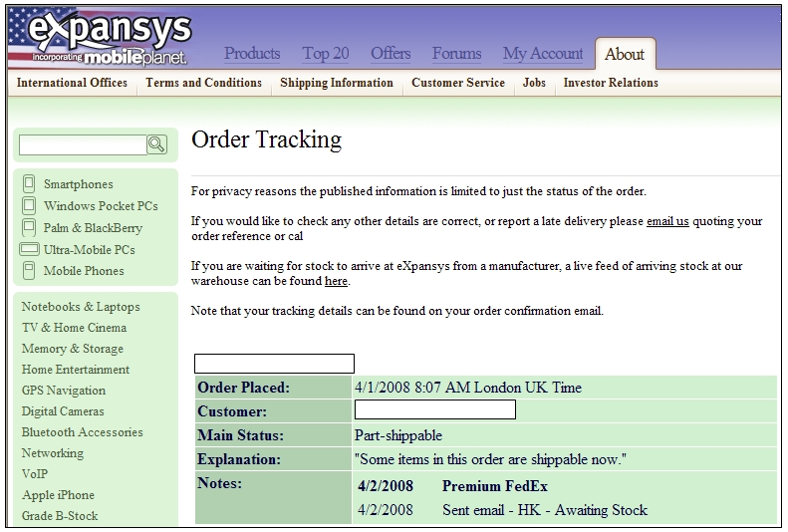Open Memory & Storage category
788x532 pixels.
pyautogui.click(x=73, y=349)
